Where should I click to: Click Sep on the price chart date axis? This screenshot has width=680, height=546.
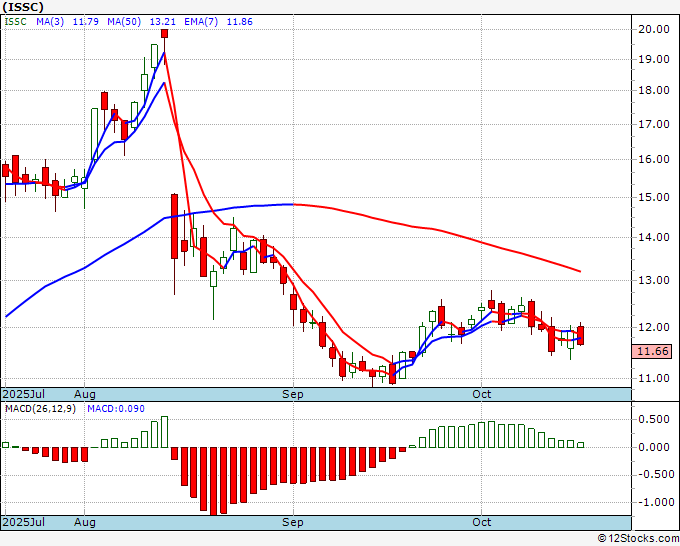coord(293,394)
